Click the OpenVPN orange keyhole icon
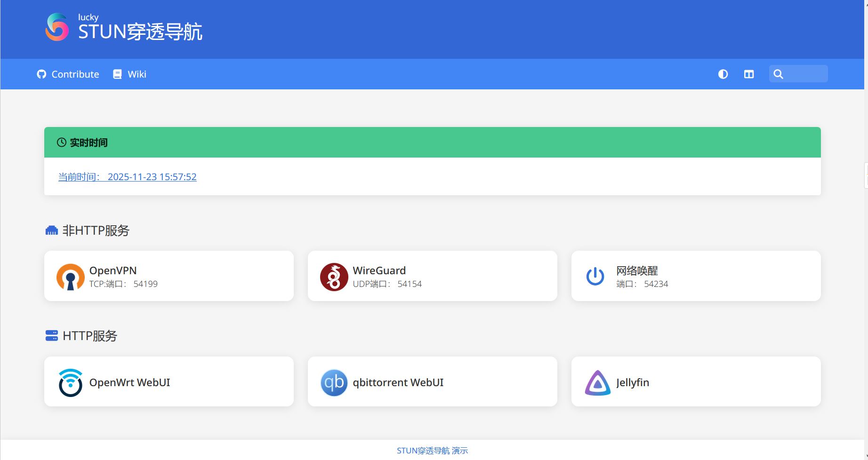868x460 pixels. tap(70, 277)
